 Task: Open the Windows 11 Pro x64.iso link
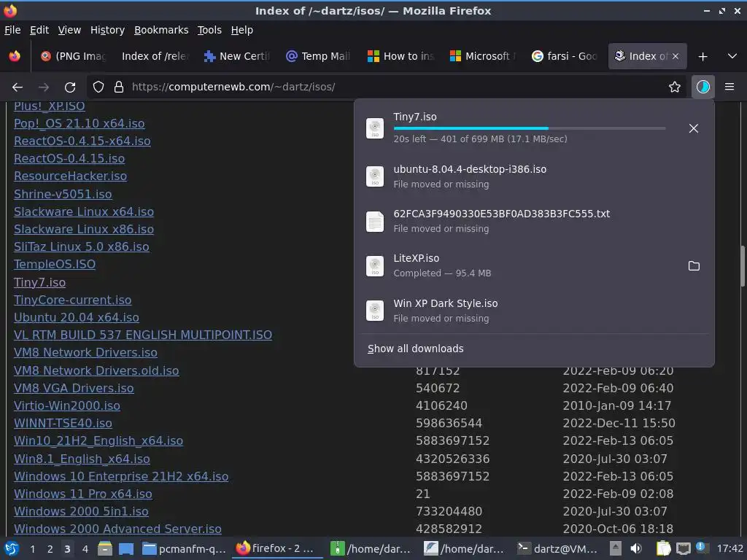pos(83,494)
